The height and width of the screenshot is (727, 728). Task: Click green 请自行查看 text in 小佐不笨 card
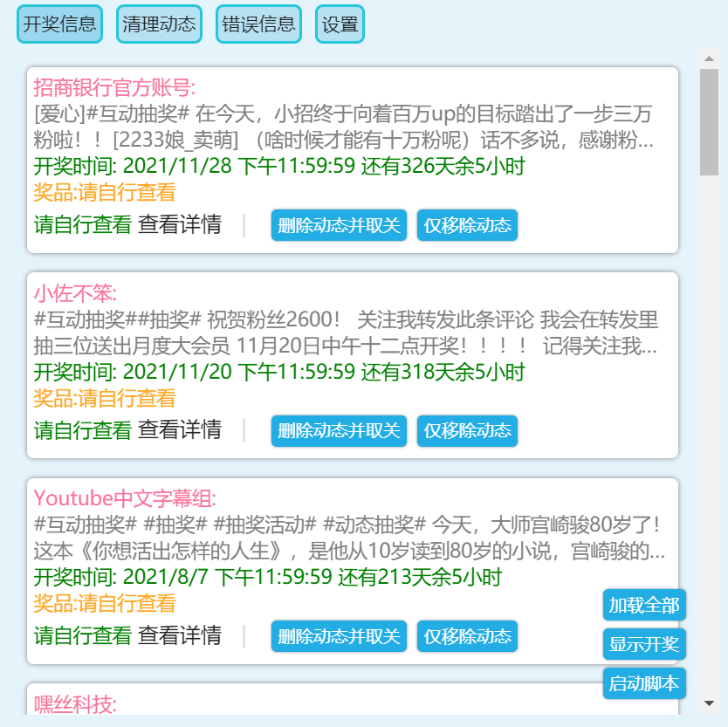pos(83,430)
